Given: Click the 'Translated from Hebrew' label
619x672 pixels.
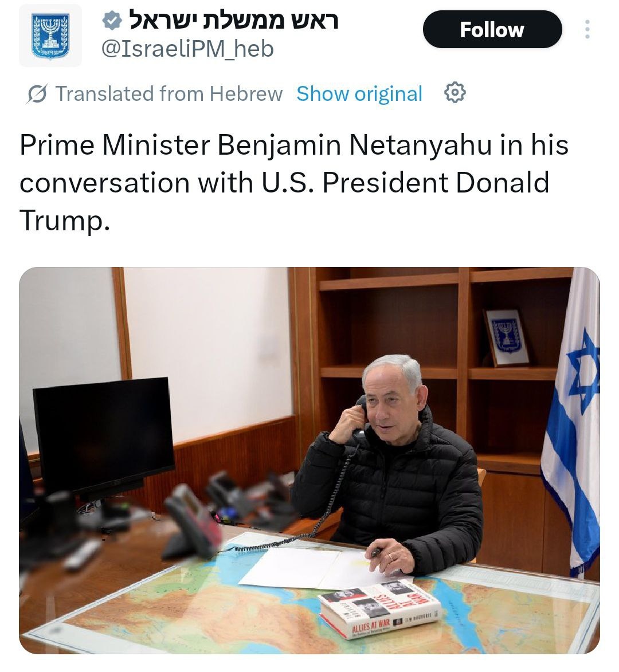Looking at the screenshot, I should [x=169, y=94].
